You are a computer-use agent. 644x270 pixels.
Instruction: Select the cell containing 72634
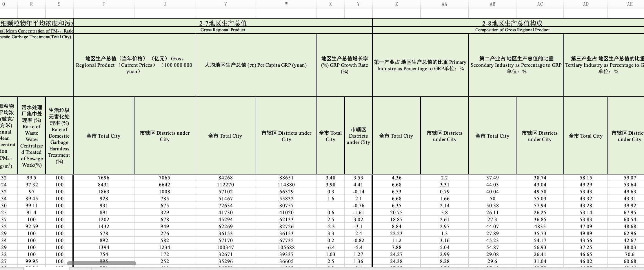tap(225, 206)
